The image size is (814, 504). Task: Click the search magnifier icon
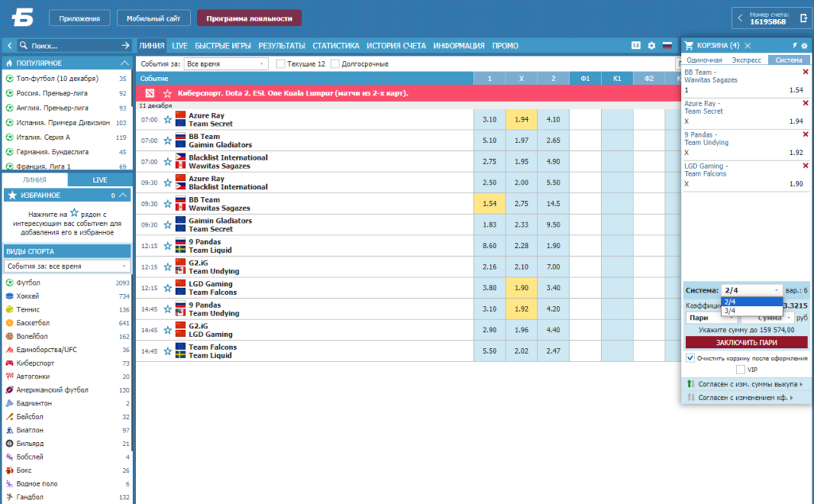coord(23,45)
